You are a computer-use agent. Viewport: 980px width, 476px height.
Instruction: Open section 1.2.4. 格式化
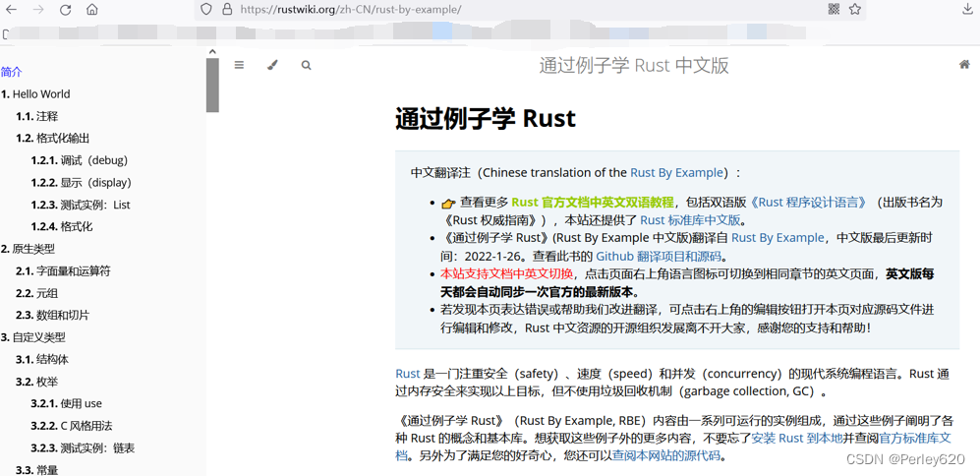pyautogui.click(x=62, y=226)
